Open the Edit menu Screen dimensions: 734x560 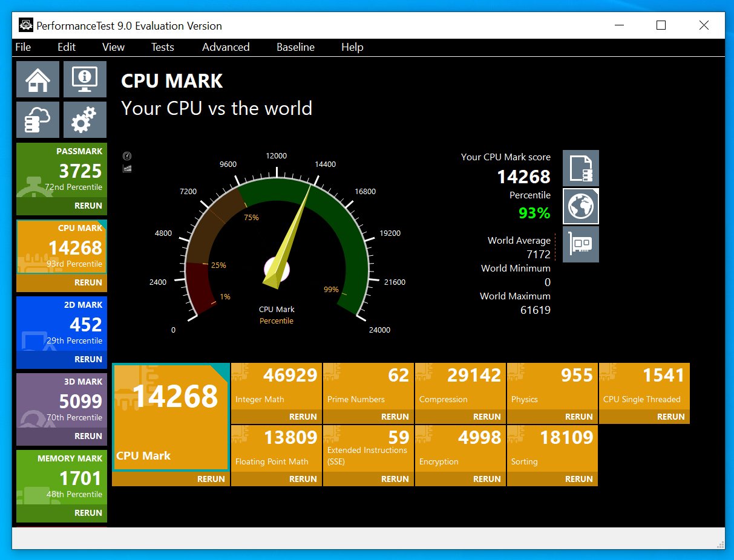coord(67,47)
